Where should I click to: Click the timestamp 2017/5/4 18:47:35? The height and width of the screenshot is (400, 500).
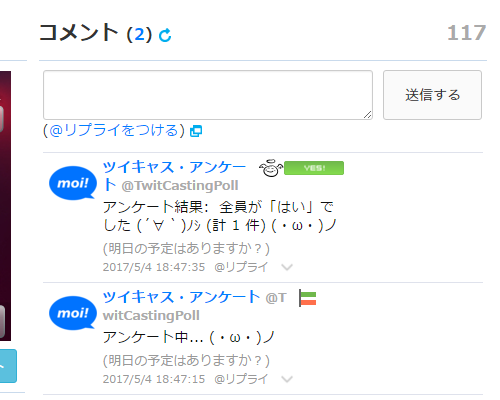[x=154, y=267]
